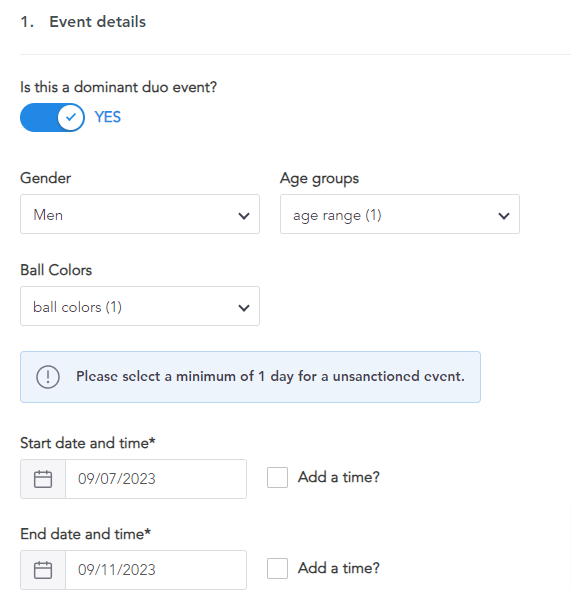Screen dimensions: 571x610
Task: Click the info icon in the alert banner
Action: click(48, 377)
